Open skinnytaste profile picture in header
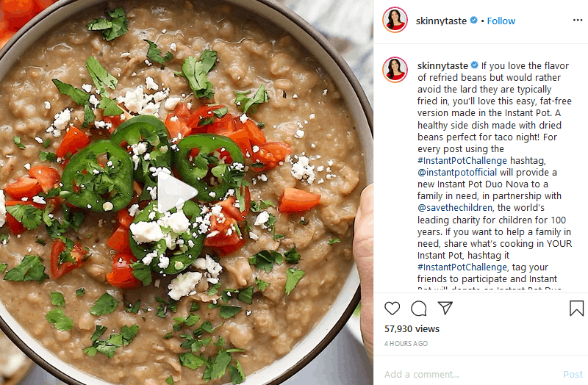588x385 pixels. tap(395, 20)
